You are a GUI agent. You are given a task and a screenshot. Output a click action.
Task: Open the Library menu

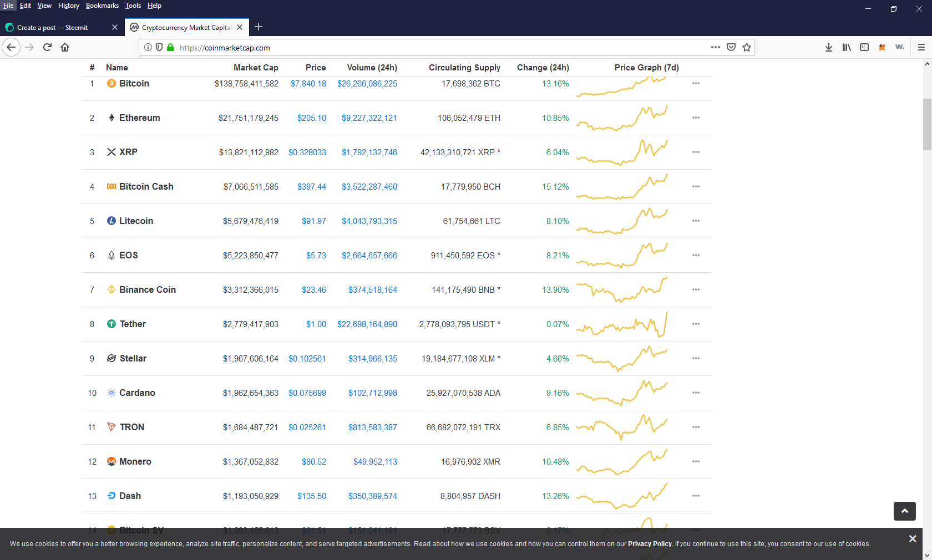click(x=847, y=47)
